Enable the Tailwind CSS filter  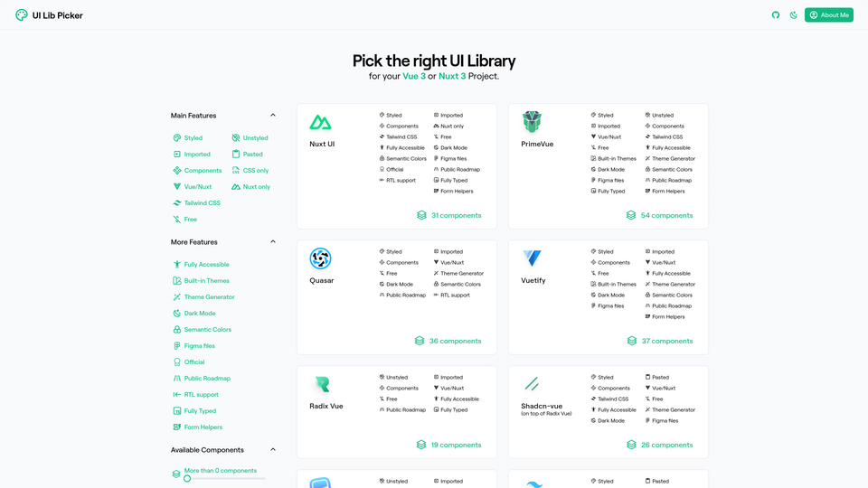tap(196, 203)
